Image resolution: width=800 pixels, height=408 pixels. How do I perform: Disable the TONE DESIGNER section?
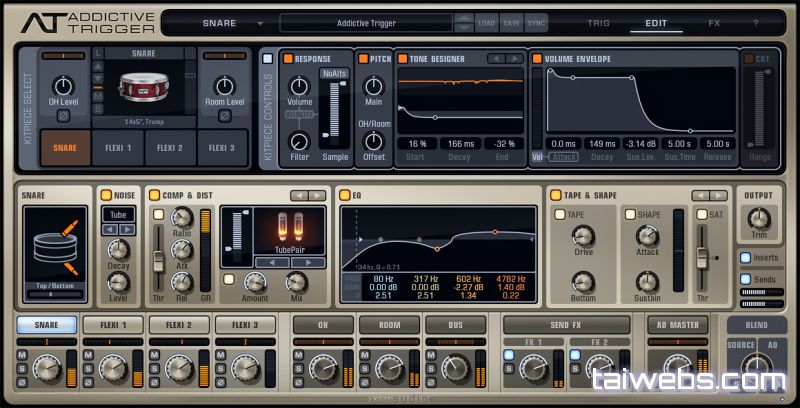404,59
